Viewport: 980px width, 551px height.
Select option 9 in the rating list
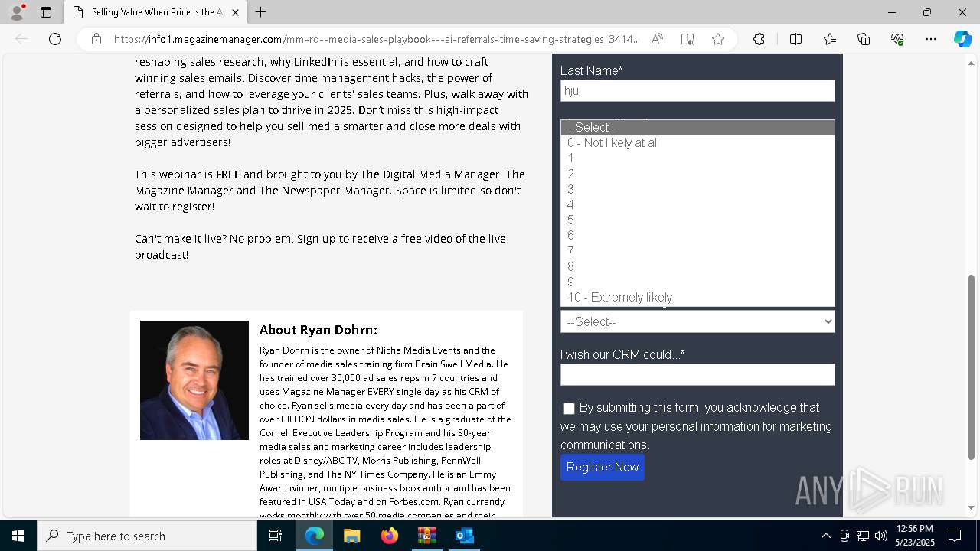pos(697,282)
